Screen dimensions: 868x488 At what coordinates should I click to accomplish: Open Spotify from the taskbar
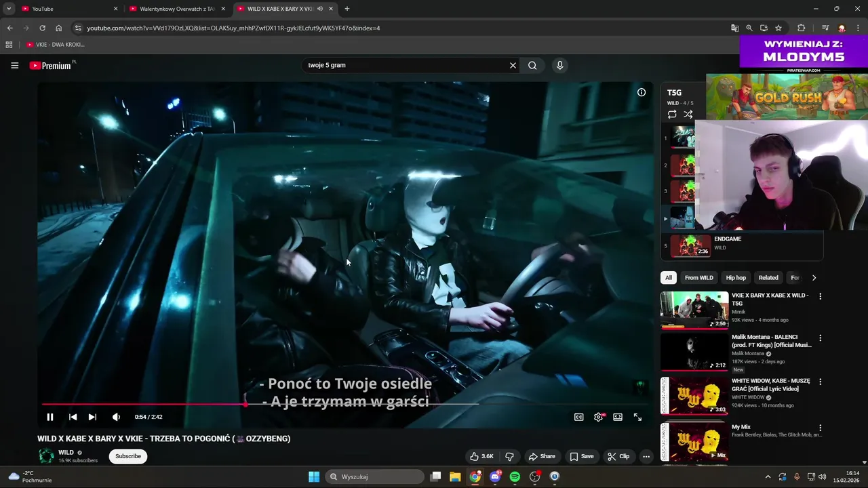515,476
